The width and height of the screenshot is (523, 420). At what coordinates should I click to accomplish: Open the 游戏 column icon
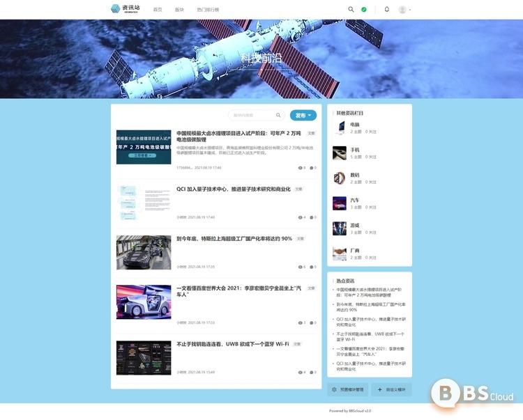coord(340,228)
